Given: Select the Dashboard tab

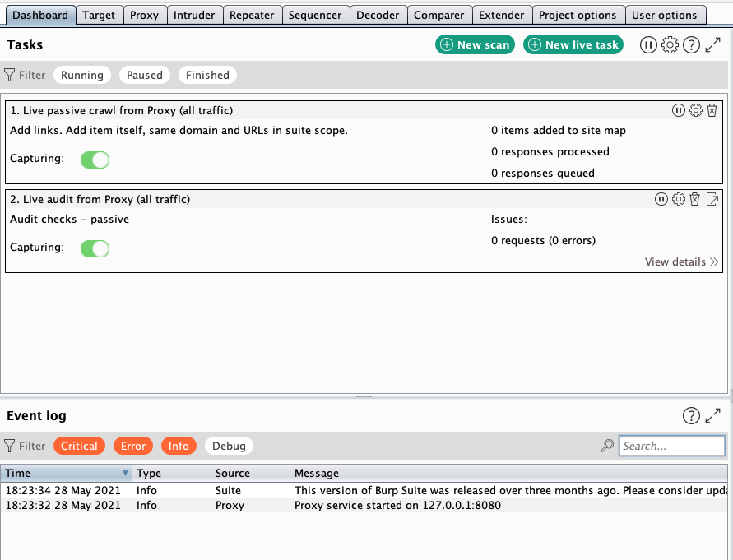Looking at the screenshot, I should 40,15.
